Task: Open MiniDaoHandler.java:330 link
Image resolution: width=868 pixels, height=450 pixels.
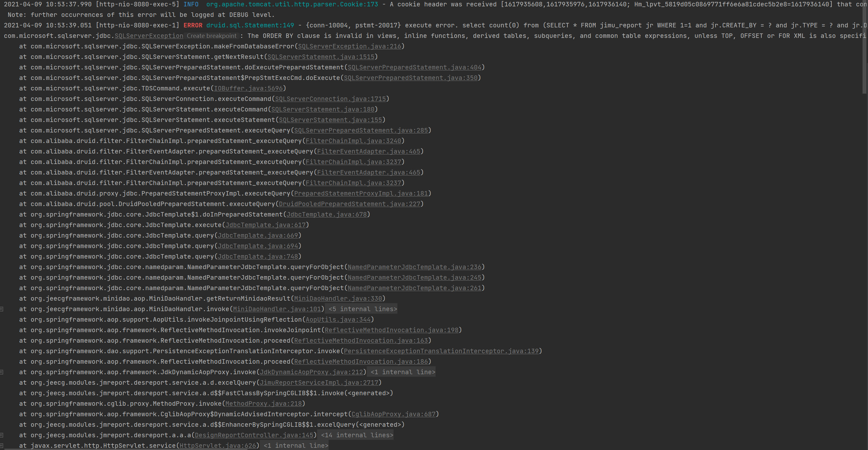Action: pos(338,298)
